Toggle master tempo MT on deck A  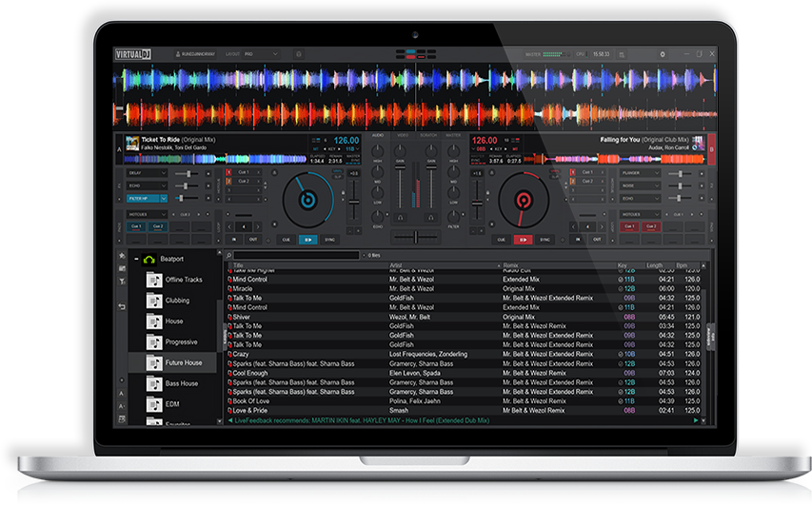pos(316,149)
